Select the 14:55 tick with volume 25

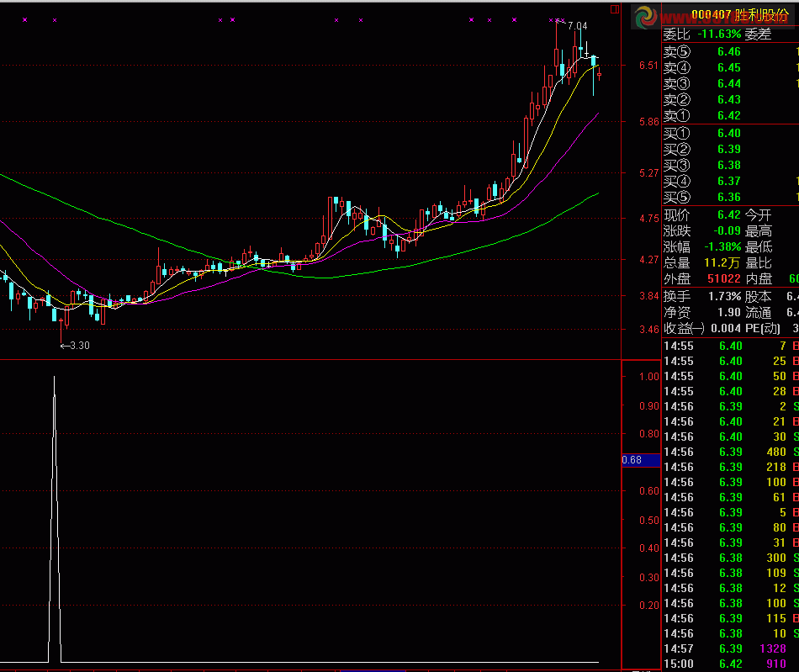click(731, 361)
